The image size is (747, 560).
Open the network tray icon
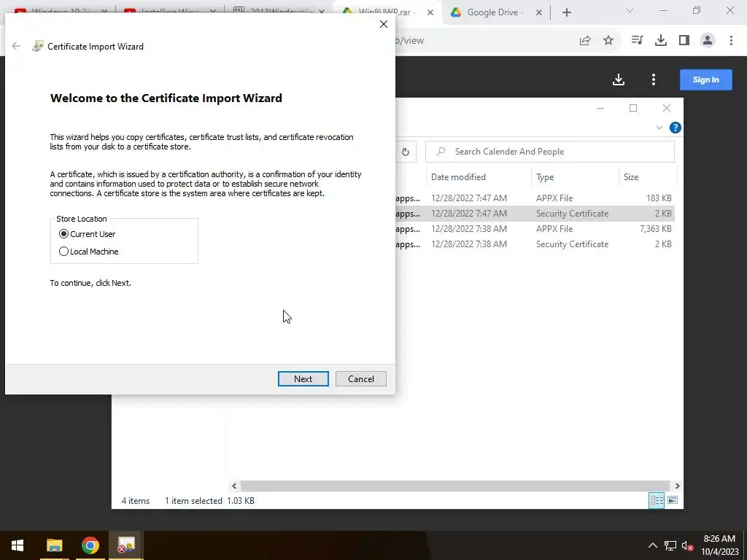coord(670,545)
